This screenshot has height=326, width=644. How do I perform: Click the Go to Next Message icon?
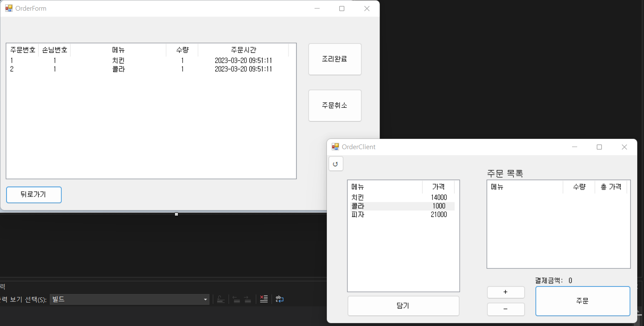pyautogui.click(x=248, y=299)
